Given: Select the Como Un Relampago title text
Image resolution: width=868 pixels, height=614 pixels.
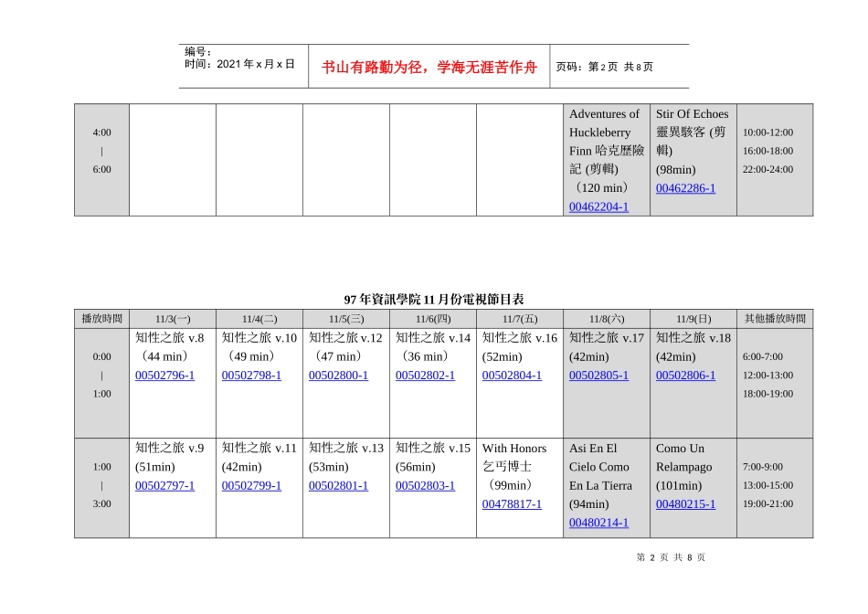Looking at the screenshot, I should pyautogui.click(x=683, y=458).
